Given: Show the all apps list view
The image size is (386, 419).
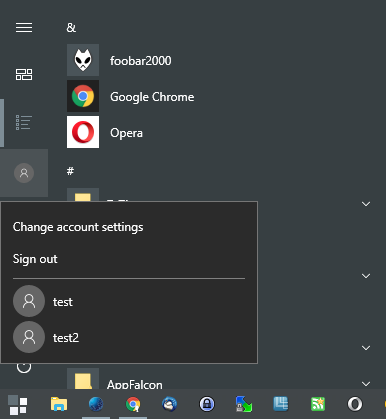Looking at the screenshot, I should (24, 122).
